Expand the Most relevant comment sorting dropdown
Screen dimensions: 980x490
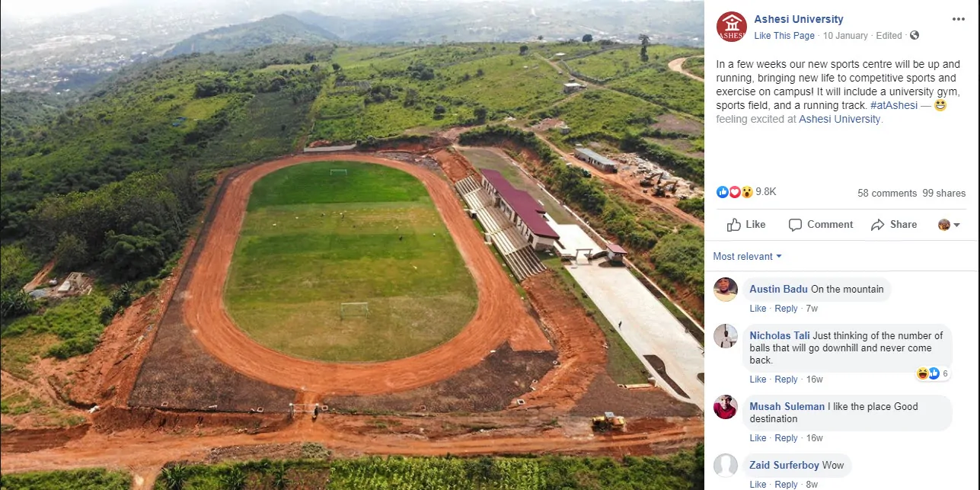[x=747, y=257]
